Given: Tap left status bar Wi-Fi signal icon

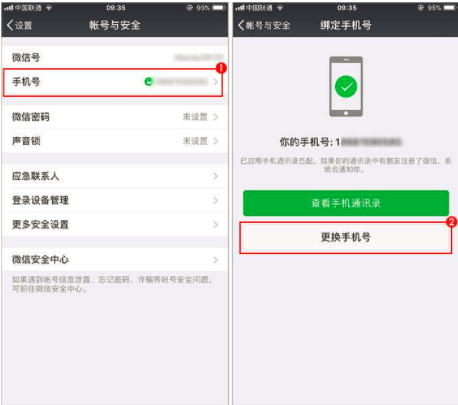Looking at the screenshot, I should 49,8.
